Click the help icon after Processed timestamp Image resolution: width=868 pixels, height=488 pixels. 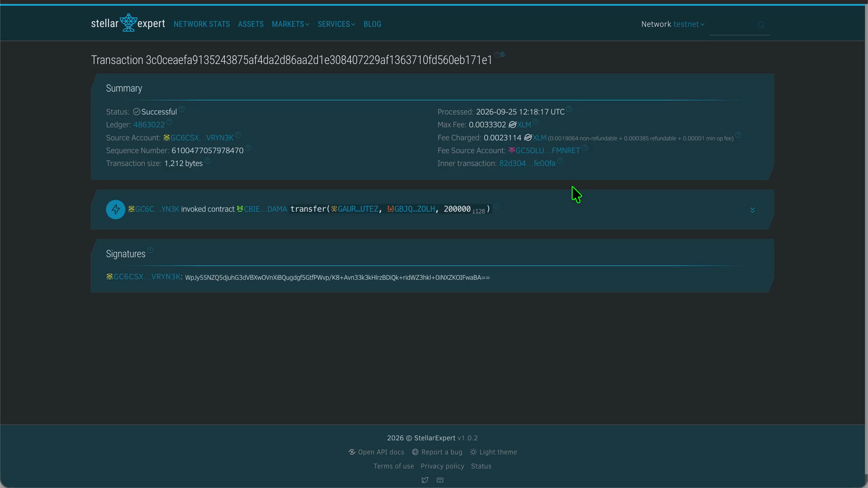pyautogui.click(x=569, y=109)
